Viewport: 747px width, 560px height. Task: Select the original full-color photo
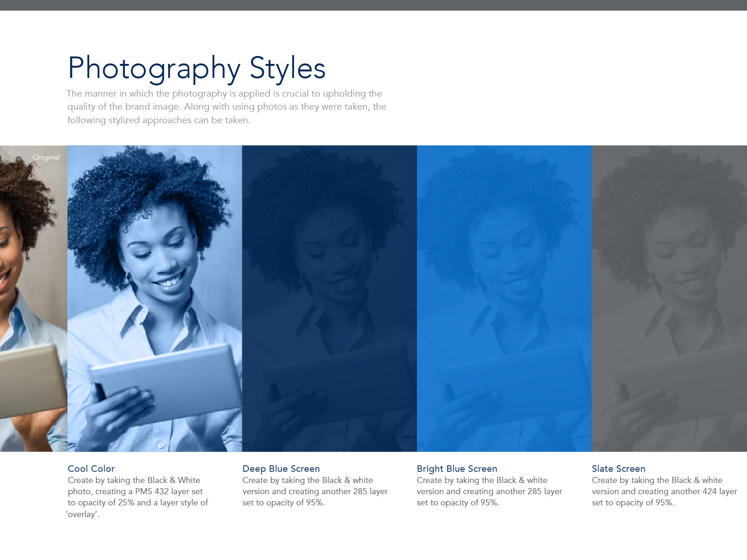tap(33, 299)
